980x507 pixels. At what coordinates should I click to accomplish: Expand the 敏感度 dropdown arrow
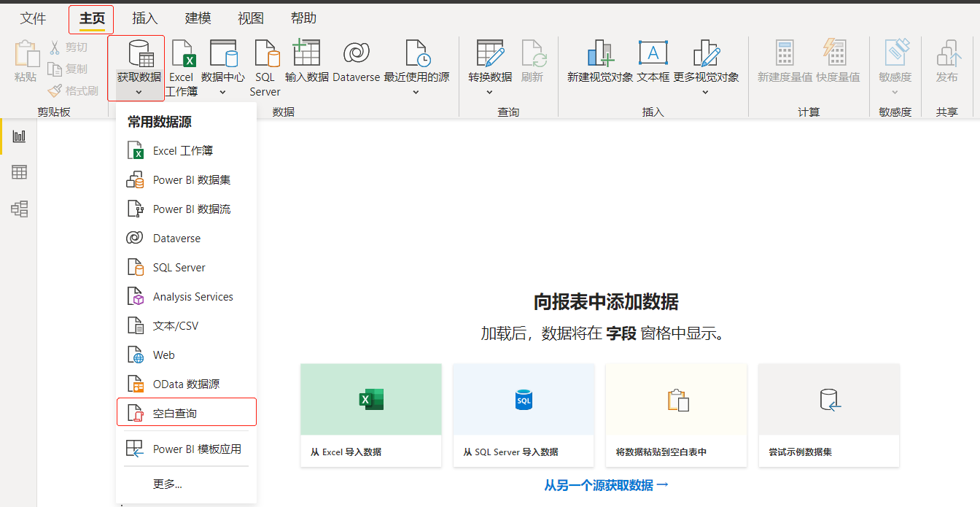click(895, 92)
